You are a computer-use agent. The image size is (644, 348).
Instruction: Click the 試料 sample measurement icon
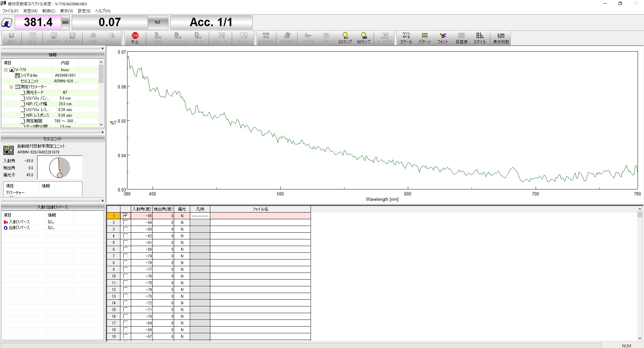tap(158, 38)
